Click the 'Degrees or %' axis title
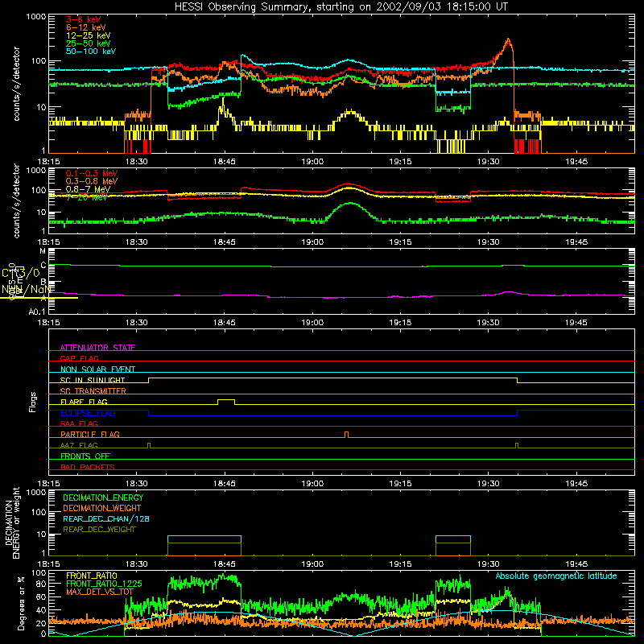The image size is (644, 644). [22, 603]
